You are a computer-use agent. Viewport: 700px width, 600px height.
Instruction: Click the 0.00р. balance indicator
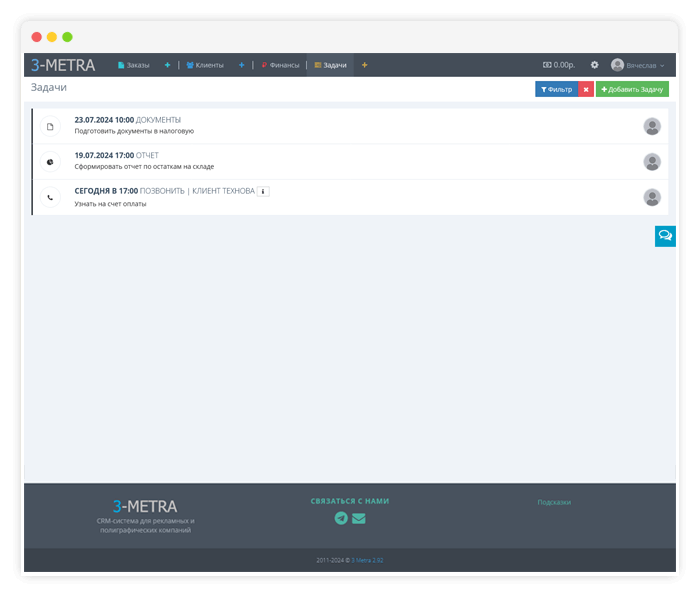[559, 65]
